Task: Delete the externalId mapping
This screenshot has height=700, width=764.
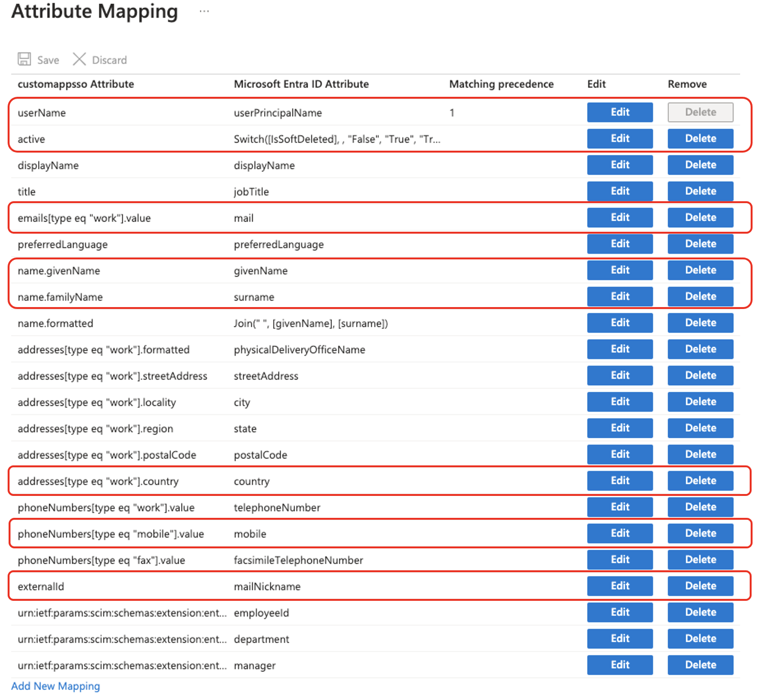Action: pyautogui.click(x=700, y=586)
